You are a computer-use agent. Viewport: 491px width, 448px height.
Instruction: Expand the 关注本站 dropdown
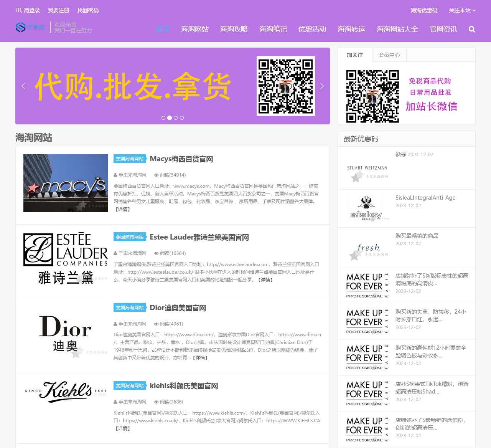462,10
